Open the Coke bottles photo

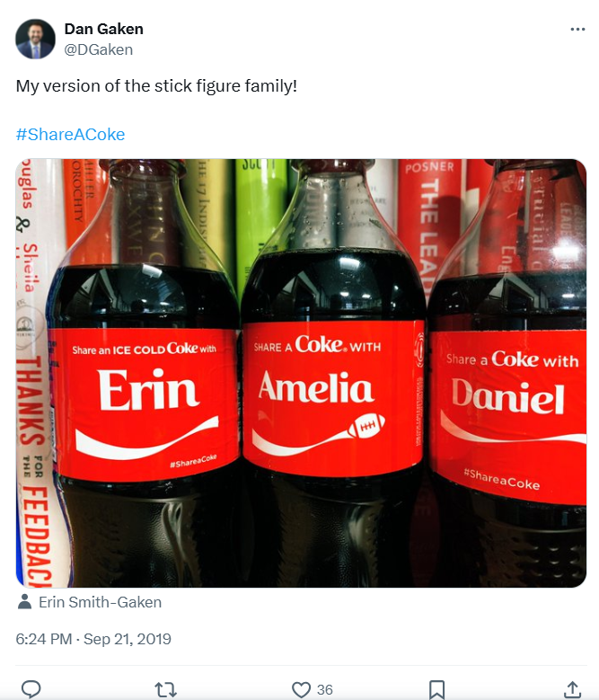(x=301, y=373)
